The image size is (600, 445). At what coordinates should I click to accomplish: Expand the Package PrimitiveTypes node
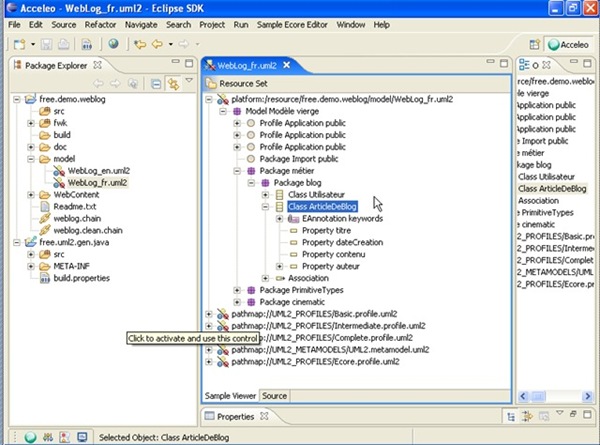[x=237, y=290]
